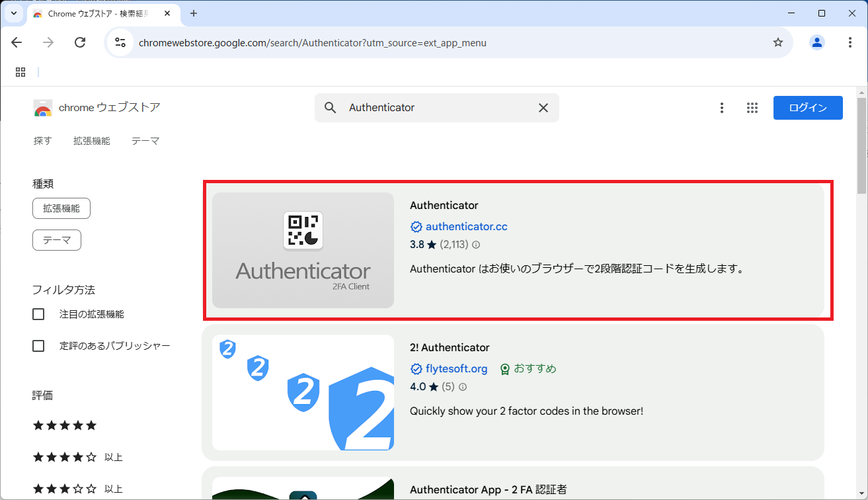Click the ログイン button
Image resolution: width=868 pixels, height=500 pixels.
click(808, 107)
